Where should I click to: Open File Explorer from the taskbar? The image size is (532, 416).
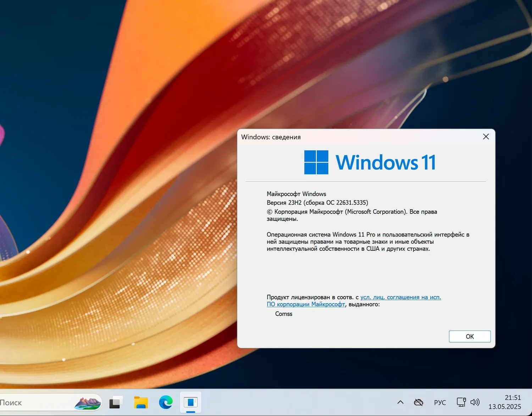(x=140, y=402)
